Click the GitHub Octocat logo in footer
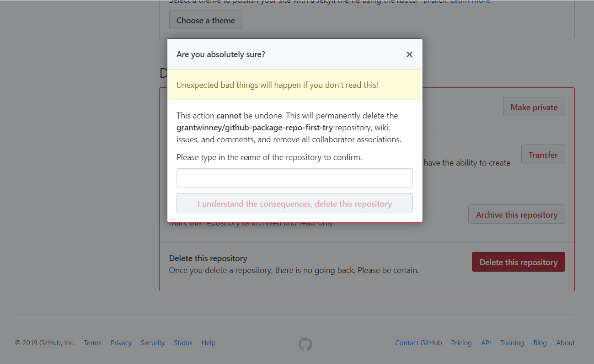594x364 pixels. click(305, 344)
